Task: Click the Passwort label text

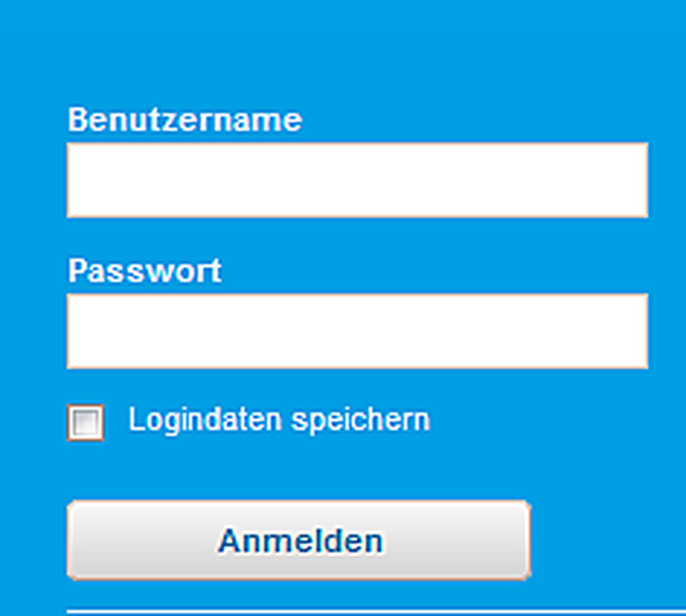Action: coord(144,271)
